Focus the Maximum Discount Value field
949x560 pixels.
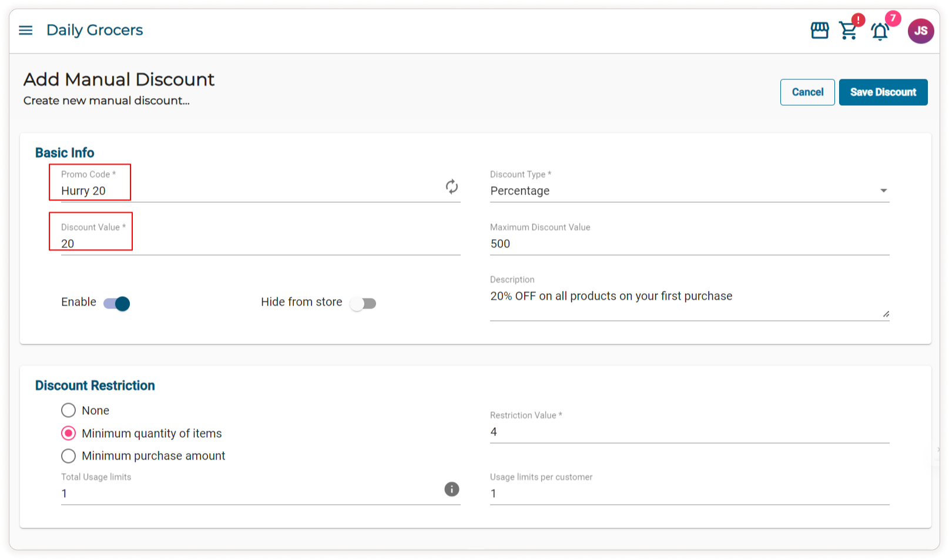pyautogui.click(x=689, y=244)
